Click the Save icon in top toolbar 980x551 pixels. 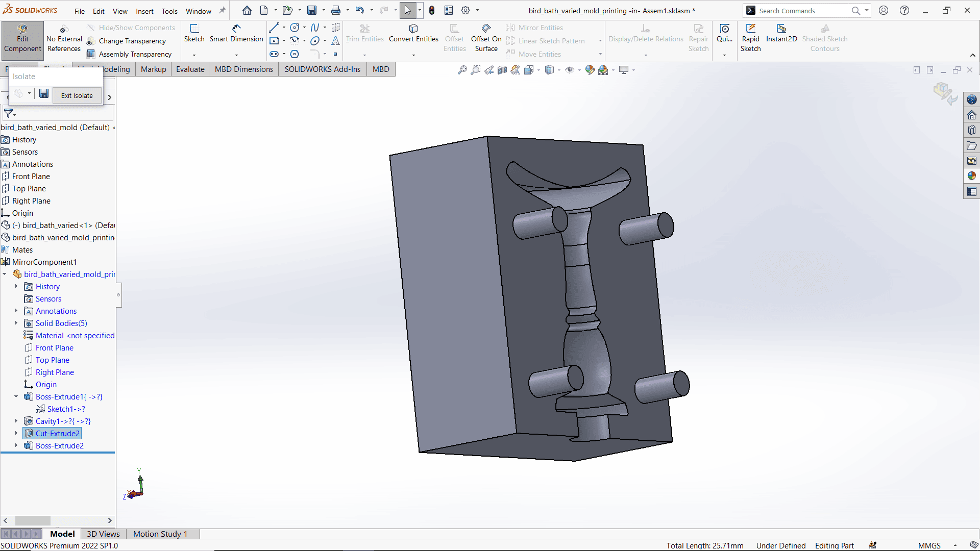click(x=311, y=10)
